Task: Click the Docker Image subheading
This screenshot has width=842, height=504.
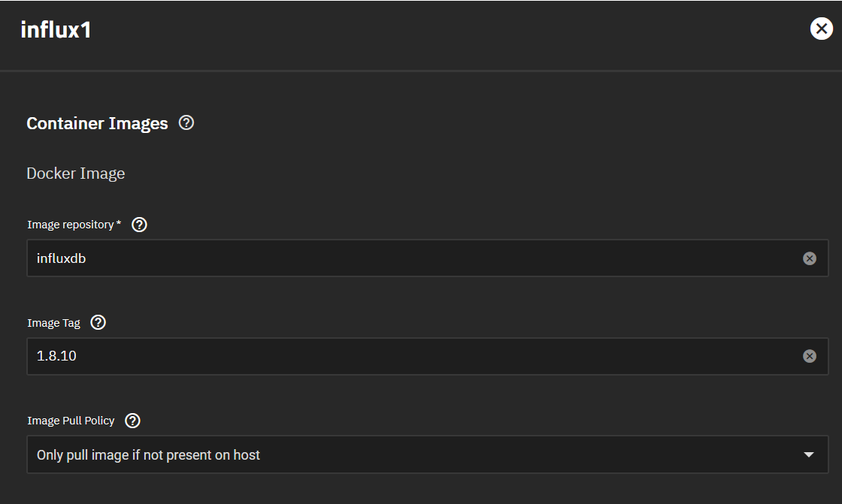Action: coord(76,174)
